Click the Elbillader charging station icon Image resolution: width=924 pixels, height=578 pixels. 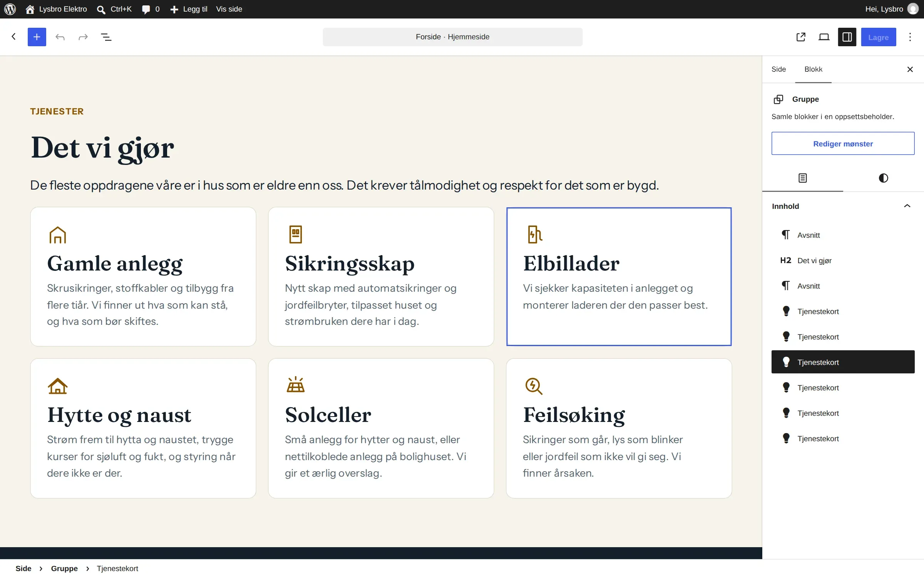point(535,235)
